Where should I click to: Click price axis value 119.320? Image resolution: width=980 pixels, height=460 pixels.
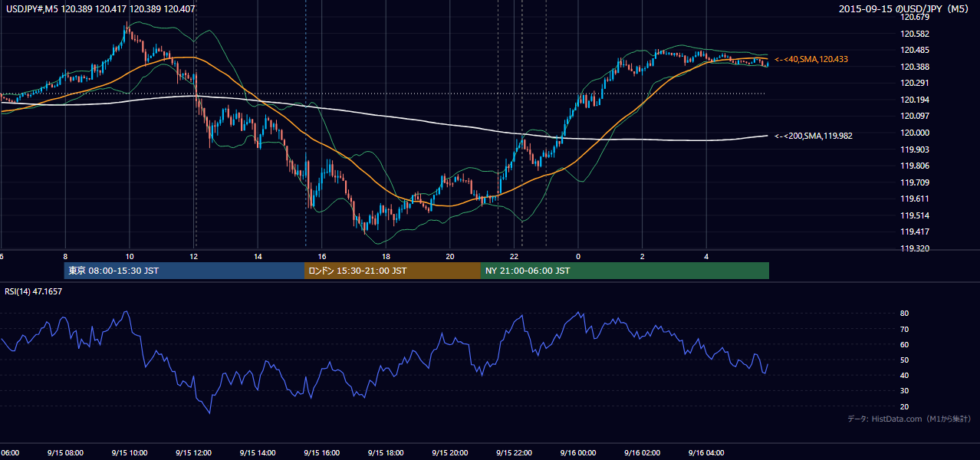[x=915, y=248]
